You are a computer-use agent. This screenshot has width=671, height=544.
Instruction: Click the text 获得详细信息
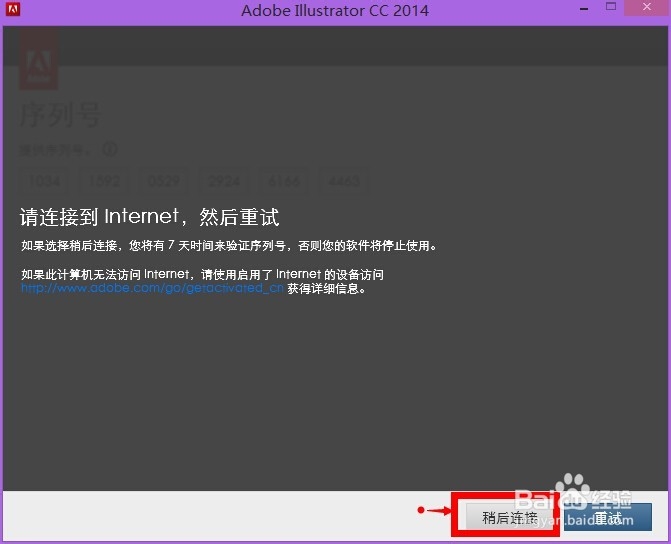click(327, 288)
